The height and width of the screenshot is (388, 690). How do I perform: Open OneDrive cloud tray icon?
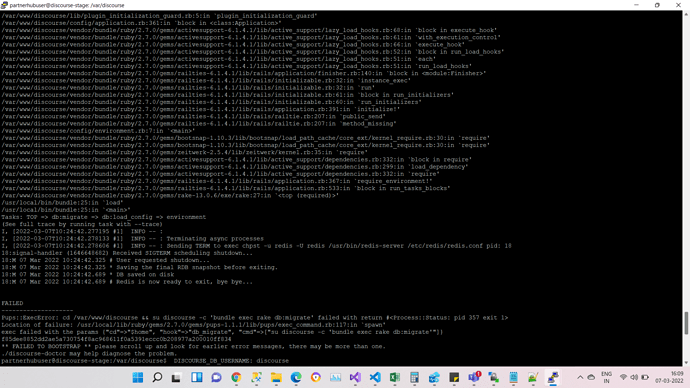coord(591,377)
